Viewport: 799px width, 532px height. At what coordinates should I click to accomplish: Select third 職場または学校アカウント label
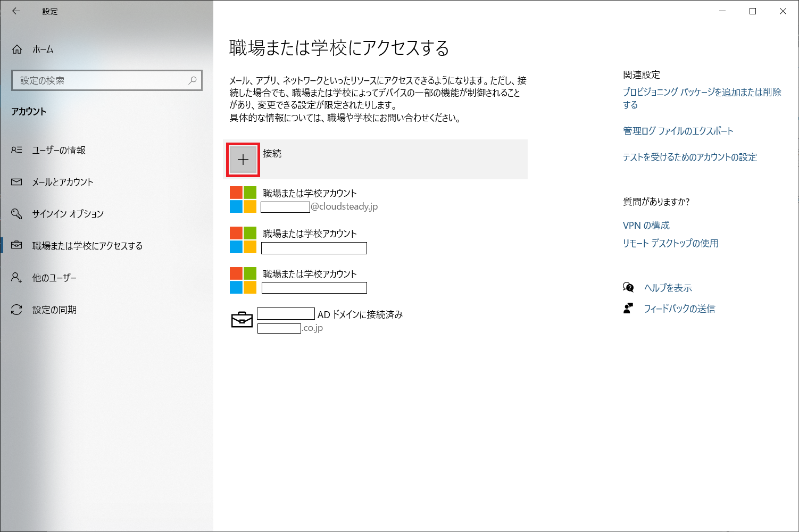click(310, 274)
